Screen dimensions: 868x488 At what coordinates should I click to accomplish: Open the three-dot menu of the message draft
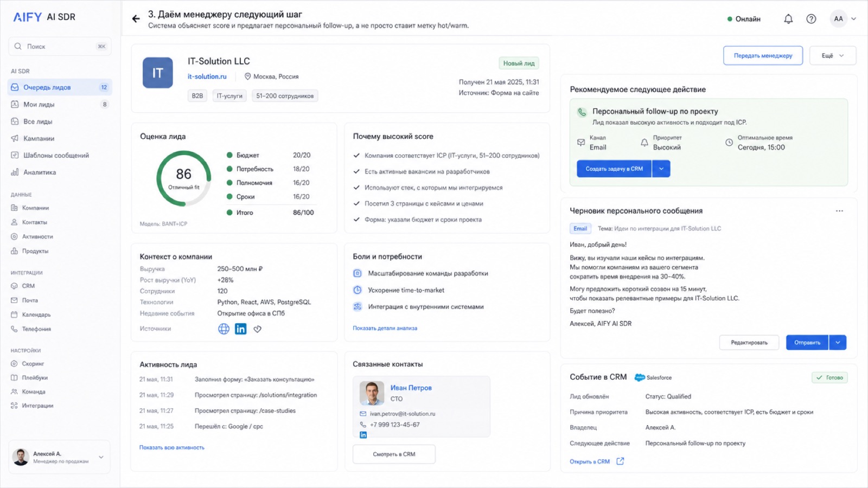tap(839, 211)
